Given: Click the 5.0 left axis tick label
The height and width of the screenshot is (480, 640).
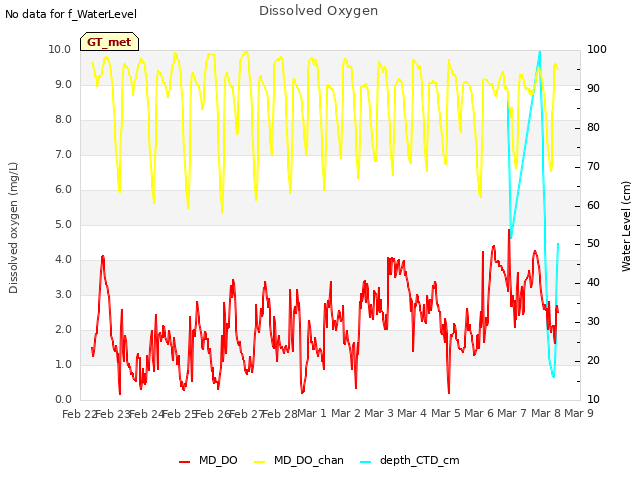Looking at the screenshot, I should pos(63,224).
